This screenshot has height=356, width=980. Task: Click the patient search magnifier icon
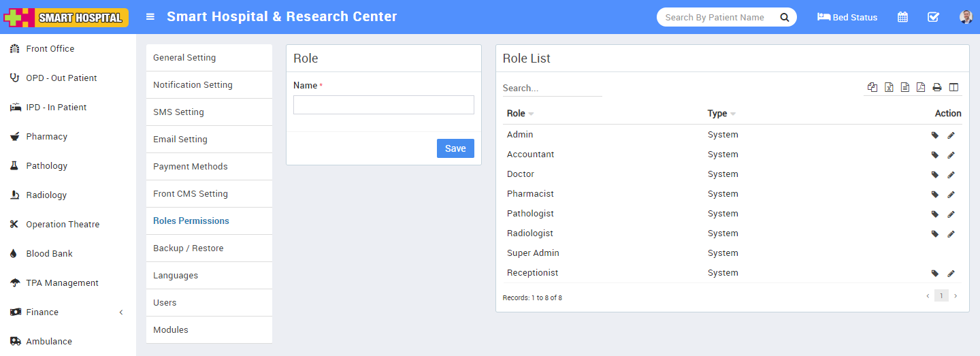point(784,17)
